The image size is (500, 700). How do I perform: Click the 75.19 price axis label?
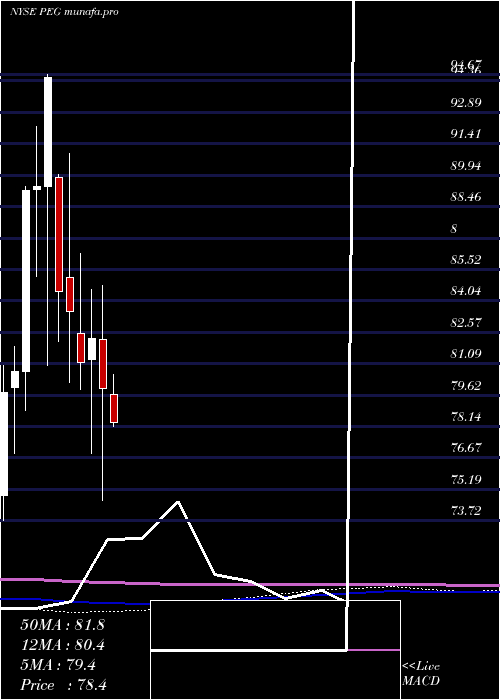[x=466, y=480]
